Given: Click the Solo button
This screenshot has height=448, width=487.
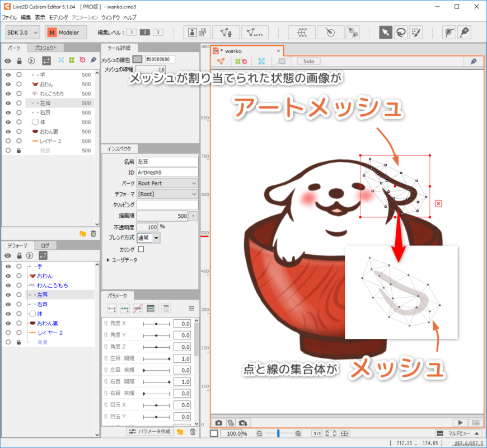Looking at the screenshot, I should (x=309, y=61).
